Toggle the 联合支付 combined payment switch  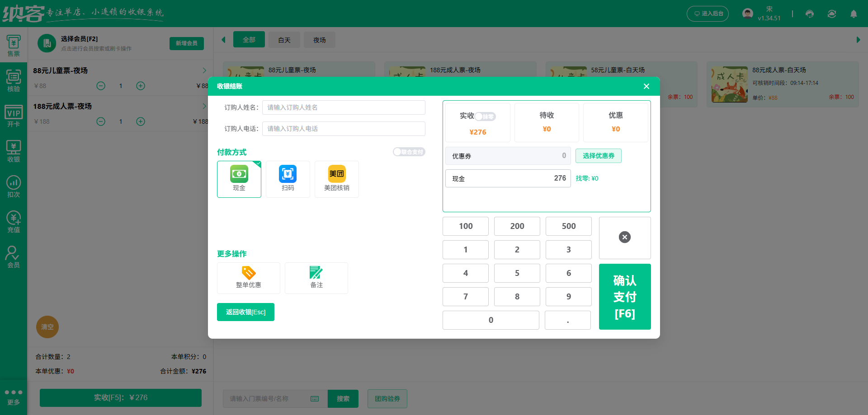pos(409,152)
